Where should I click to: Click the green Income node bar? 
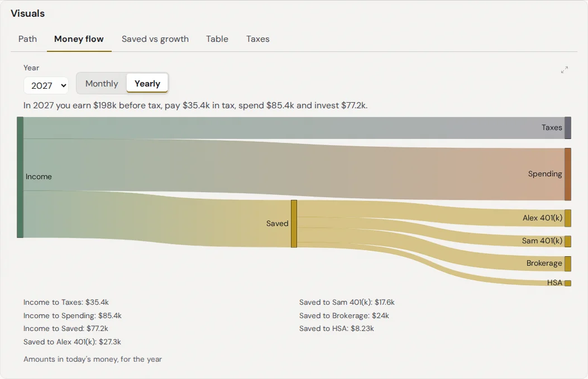[20, 177]
